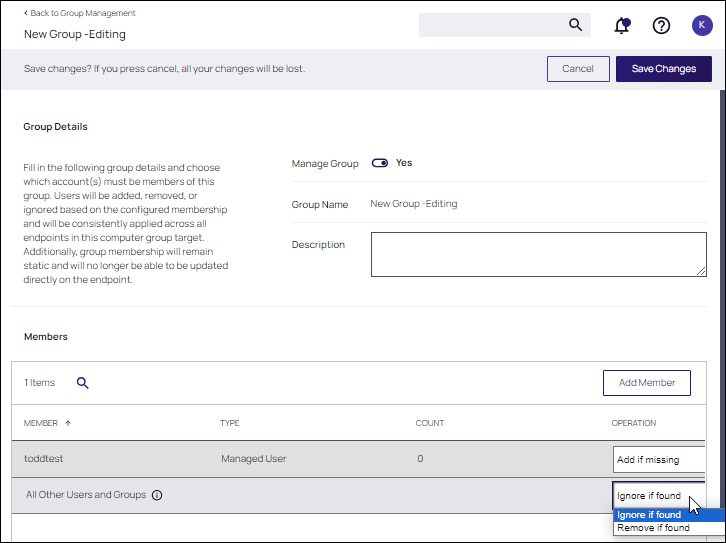Click the notifications bell icon

[x=622, y=25]
